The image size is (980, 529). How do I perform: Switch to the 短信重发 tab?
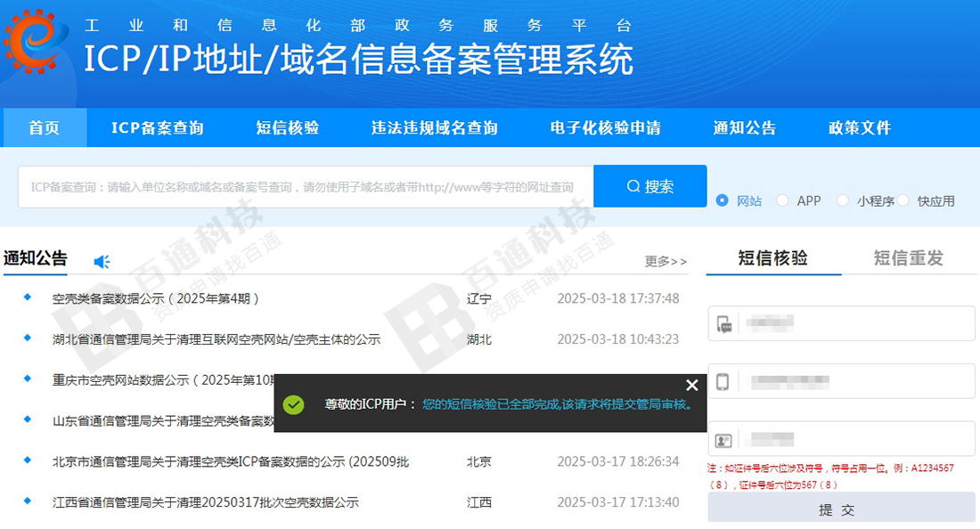pyautogui.click(x=908, y=258)
